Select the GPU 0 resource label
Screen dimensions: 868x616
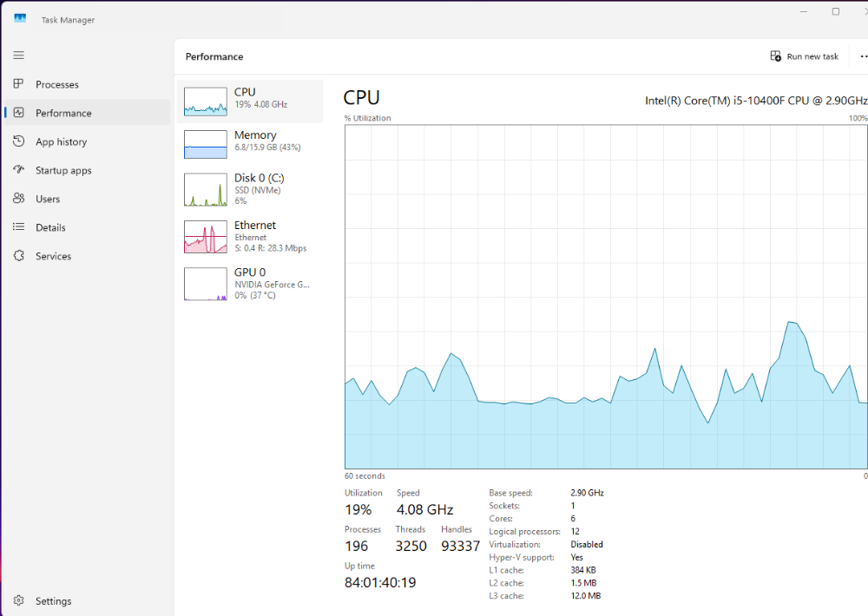pos(250,272)
